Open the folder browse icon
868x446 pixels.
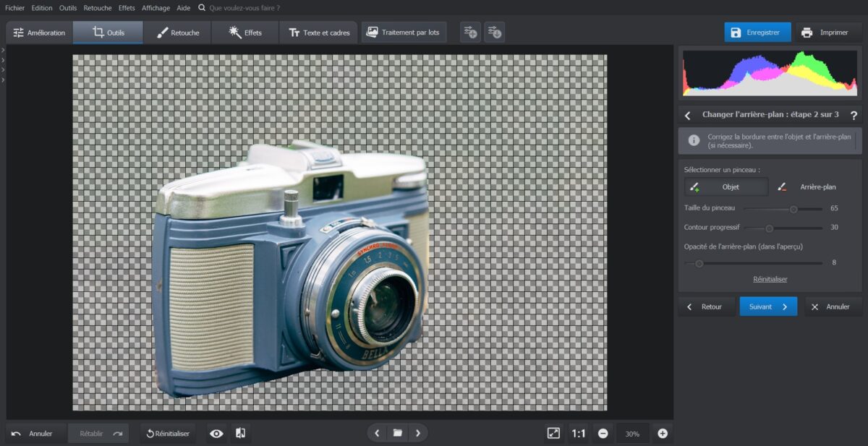pyautogui.click(x=397, y=434)
